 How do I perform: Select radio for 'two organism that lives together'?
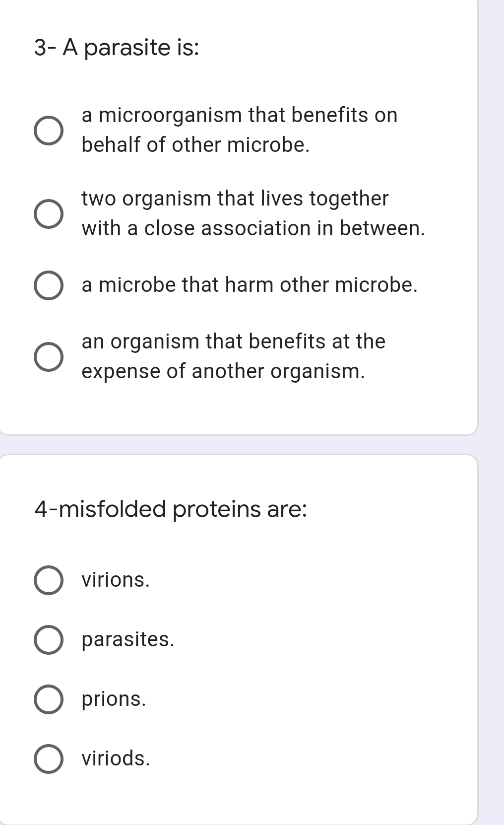[x=49, y=214]
